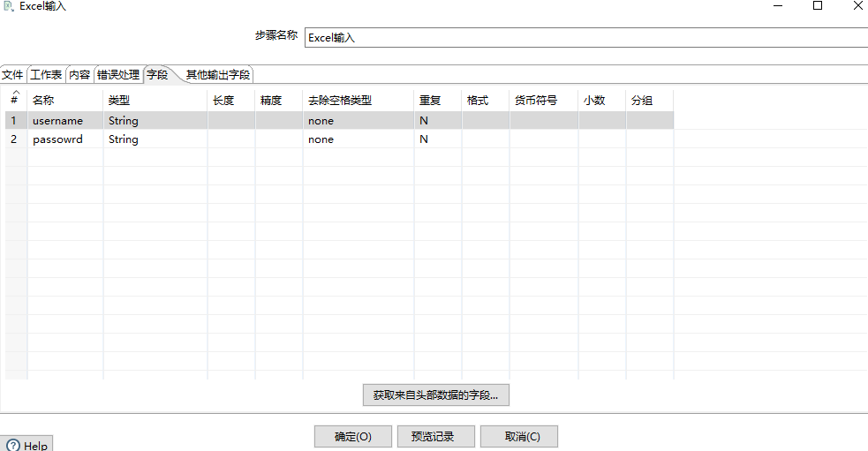
Task: Click the Excel输入 window title icon
Action: pyautogui.click(x=8, y=6)
